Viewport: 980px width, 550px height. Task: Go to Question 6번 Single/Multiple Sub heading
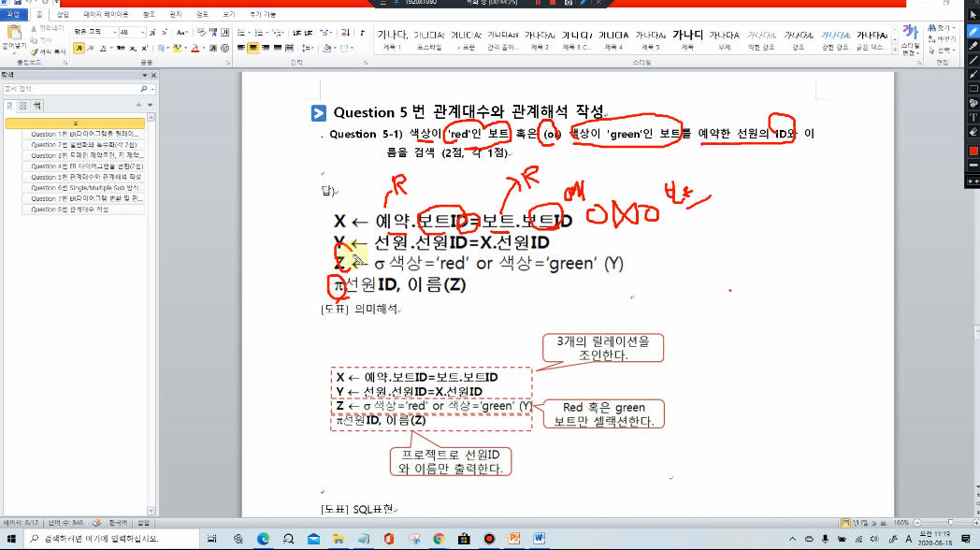[x=84, y=187]
